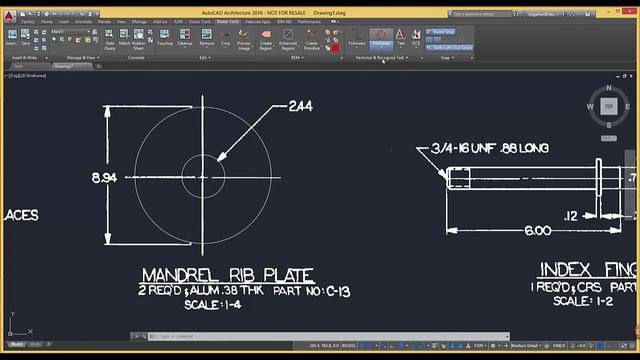Click the OCR tool
This screenshot has width=640, height=360.
[x=416, y=37]
